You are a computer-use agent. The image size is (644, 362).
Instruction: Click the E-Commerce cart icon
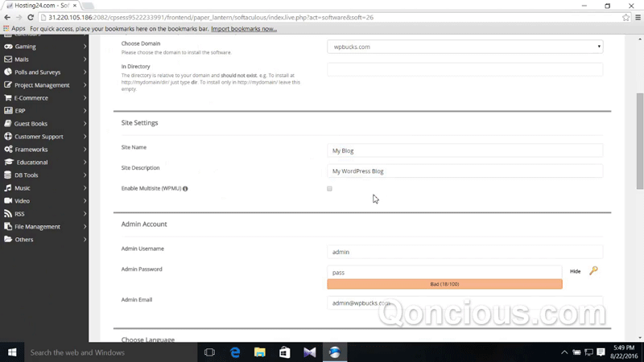tap(8, 98)
